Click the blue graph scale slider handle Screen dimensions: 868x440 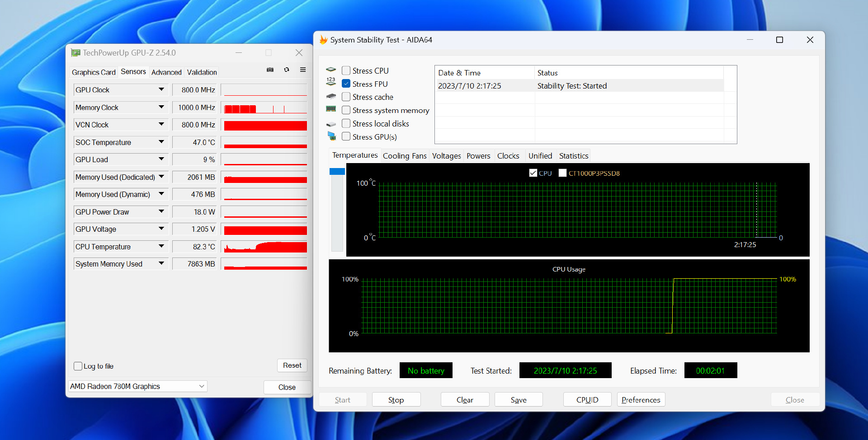[337, 171]
